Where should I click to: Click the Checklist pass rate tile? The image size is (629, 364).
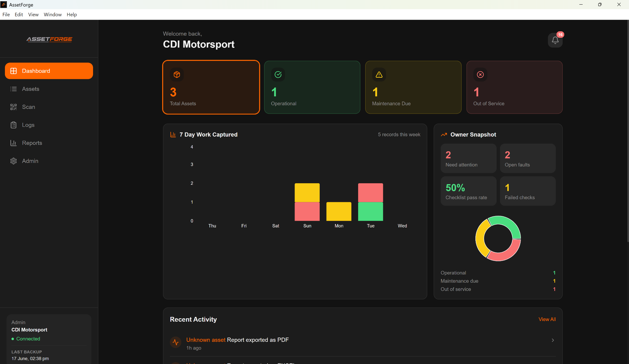pyautogui.click(x=468, y=191)
